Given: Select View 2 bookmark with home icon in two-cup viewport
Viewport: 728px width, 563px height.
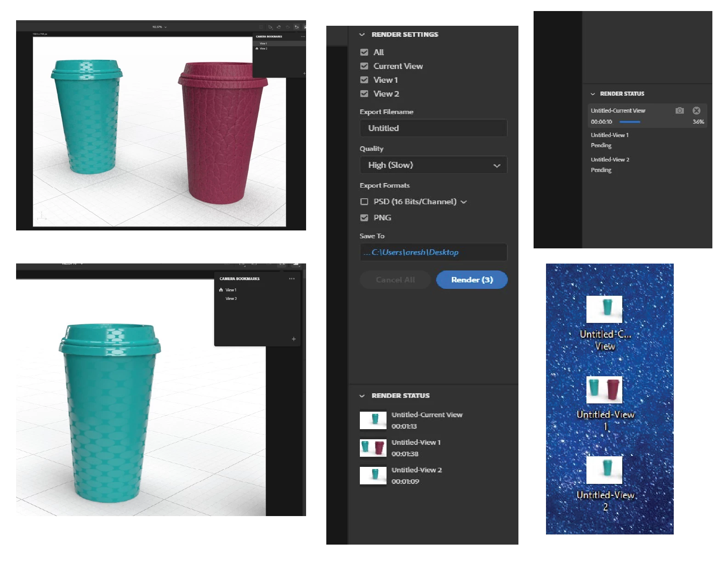Looking at the screenshot, I should [279, 48].
